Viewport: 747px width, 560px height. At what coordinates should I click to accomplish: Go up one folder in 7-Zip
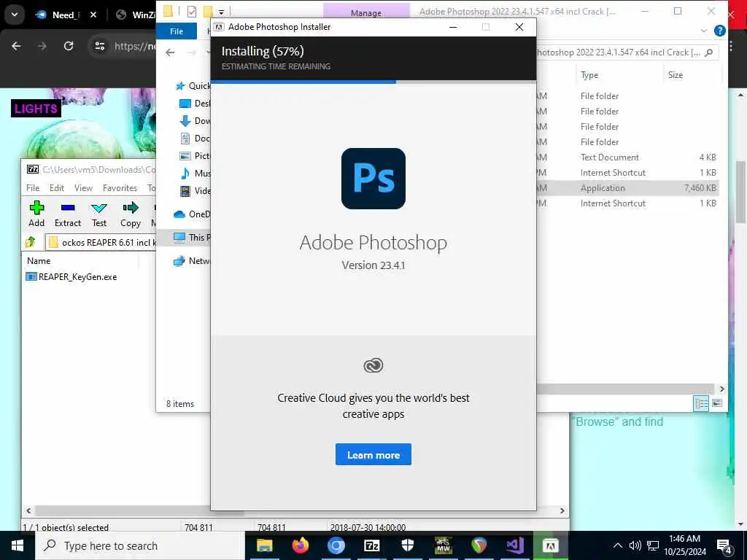pos(31,242)
